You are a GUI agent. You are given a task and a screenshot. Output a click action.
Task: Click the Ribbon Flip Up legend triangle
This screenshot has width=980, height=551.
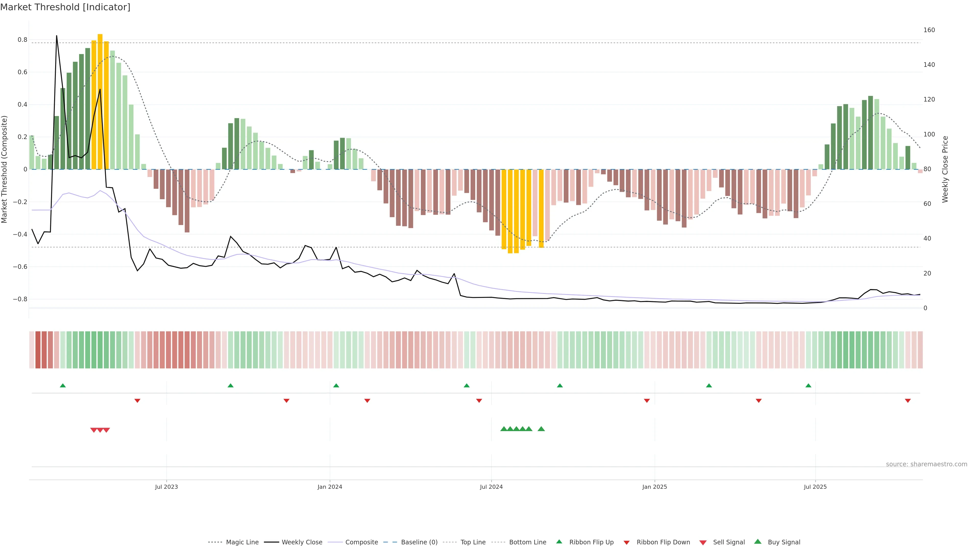pos(559,542)
